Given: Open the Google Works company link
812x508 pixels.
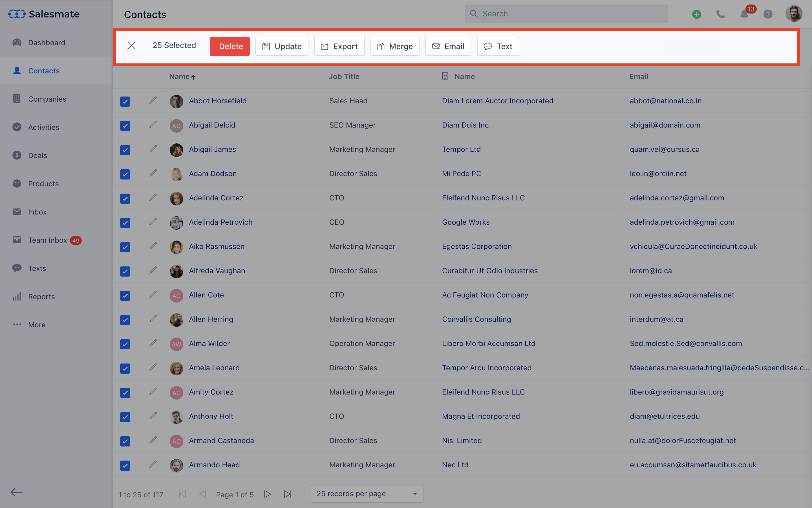Looking at the screenshot, I should click(466, 222).
